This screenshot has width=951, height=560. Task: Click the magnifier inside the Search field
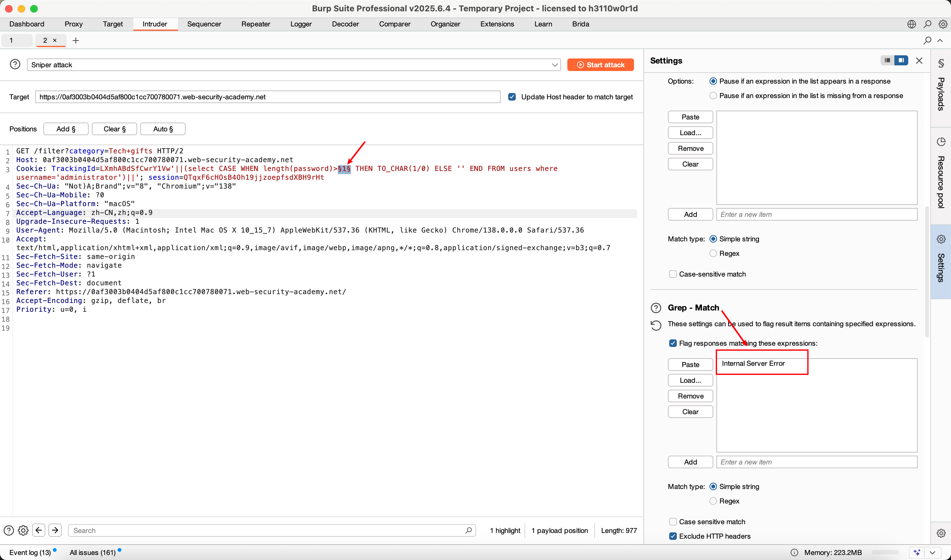coord(469,530)
